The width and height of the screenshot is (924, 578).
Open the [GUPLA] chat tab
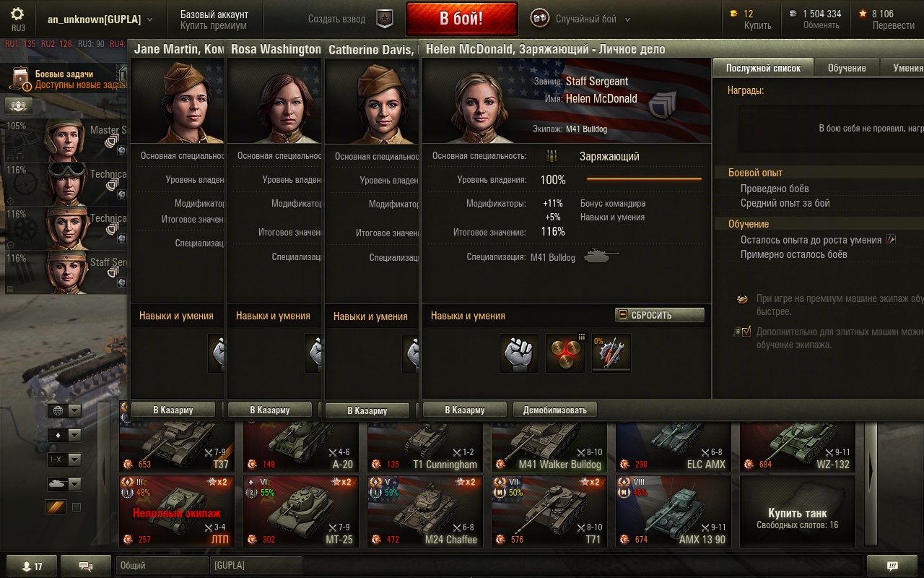(256, 566)
